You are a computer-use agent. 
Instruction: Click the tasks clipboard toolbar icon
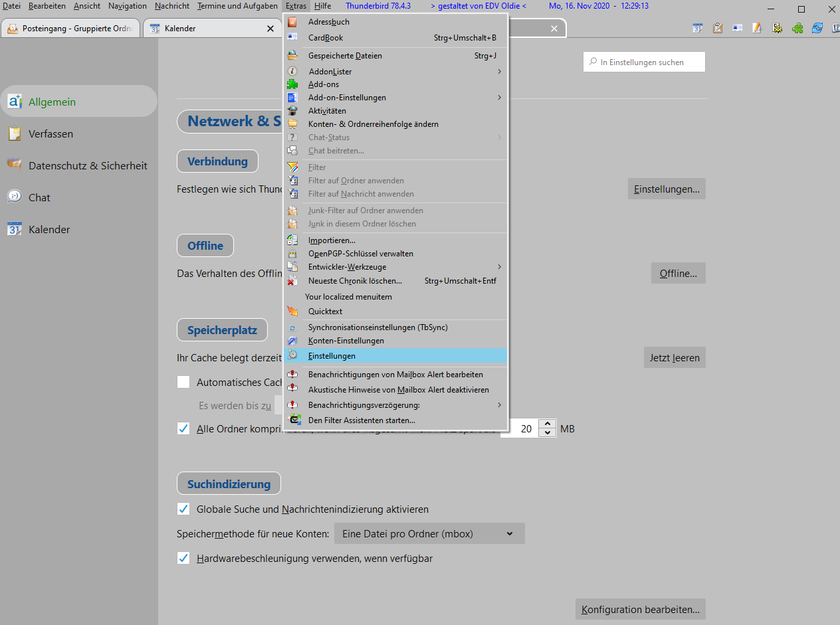click(x=718, y=28)
